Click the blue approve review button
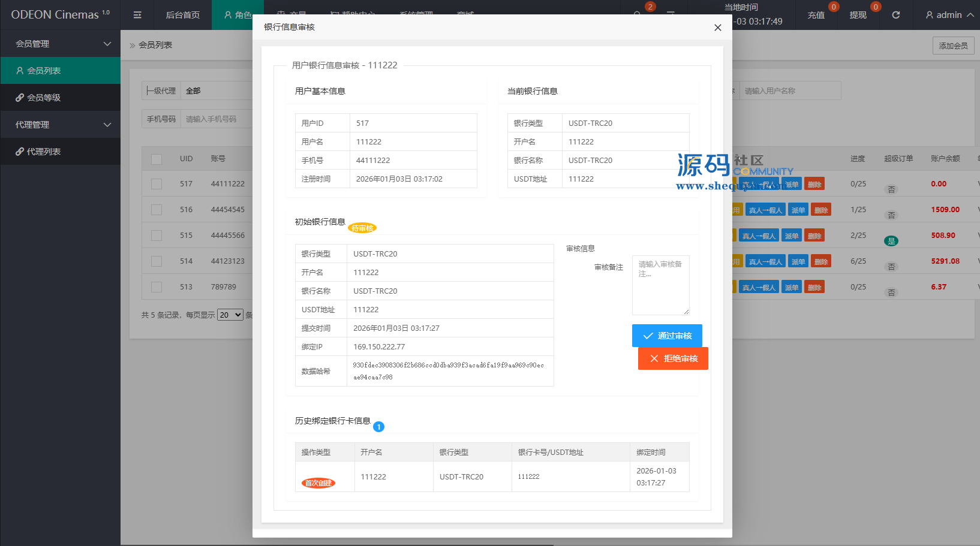Image resolution: width=980 pixels, height=546 pixels. coord(667,336)
